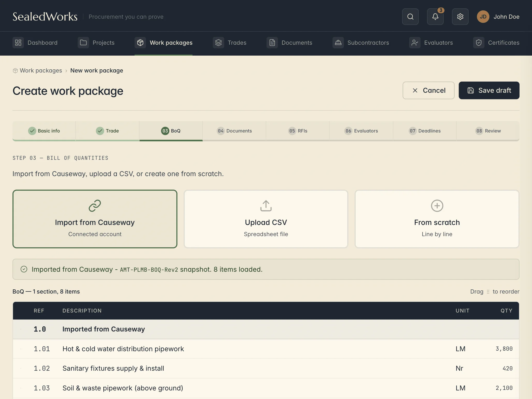Click the Trades layers icon
This screenshot has height=399, width=532.
tap(218, 43)
